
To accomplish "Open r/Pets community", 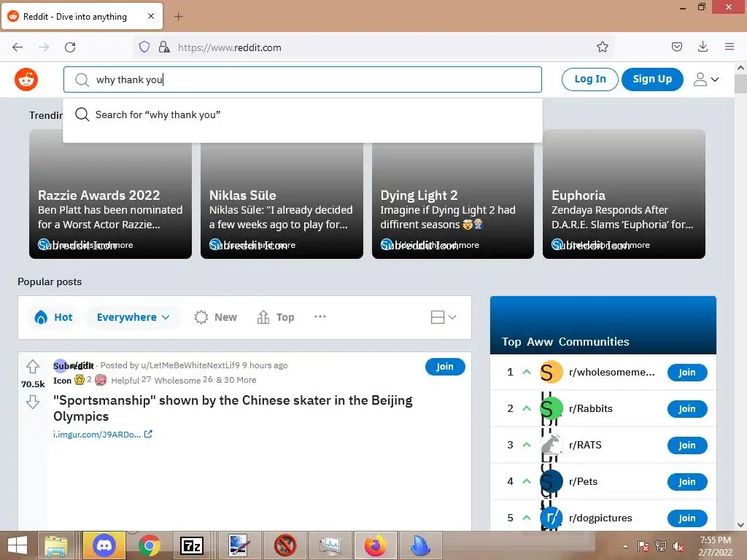I will tap(583, 481).
